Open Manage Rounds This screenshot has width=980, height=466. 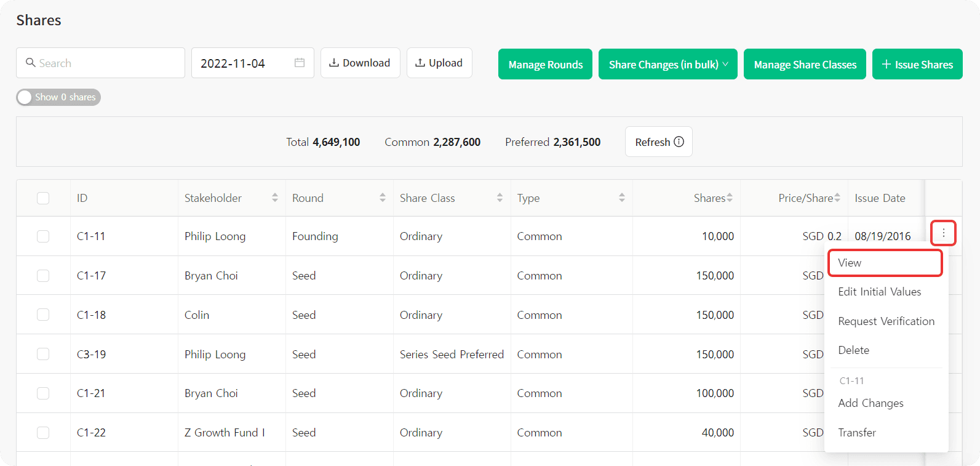[545, 64]
